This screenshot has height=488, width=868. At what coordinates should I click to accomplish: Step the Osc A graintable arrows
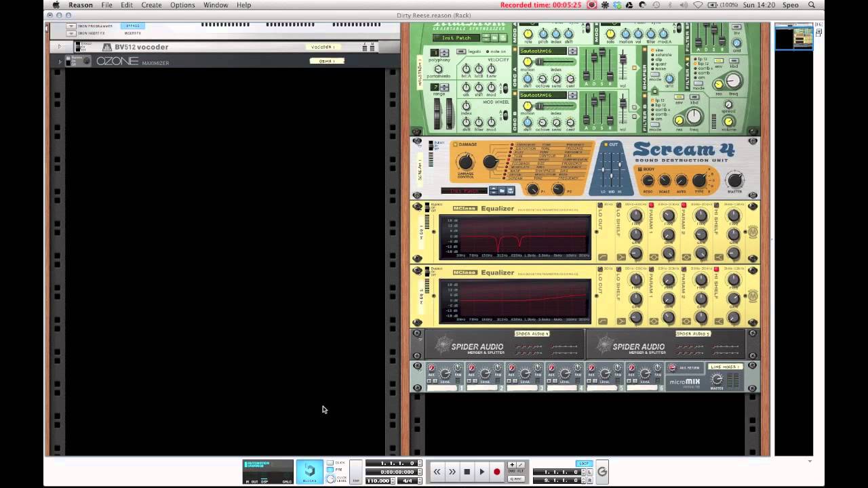[x=573, y=51]
